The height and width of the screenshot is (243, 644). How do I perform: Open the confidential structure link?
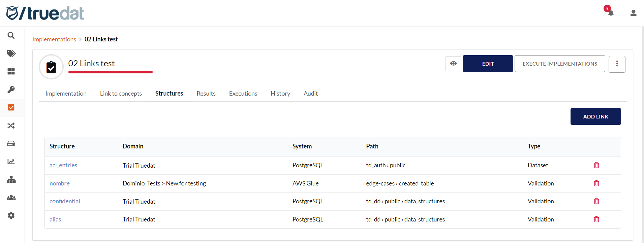[65, 201]
